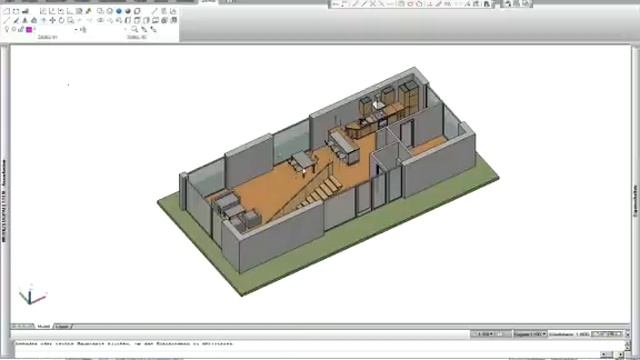Click the pencil-shaped draw icon
Screen dimensions: 640x360
click(x=16, y=20)
